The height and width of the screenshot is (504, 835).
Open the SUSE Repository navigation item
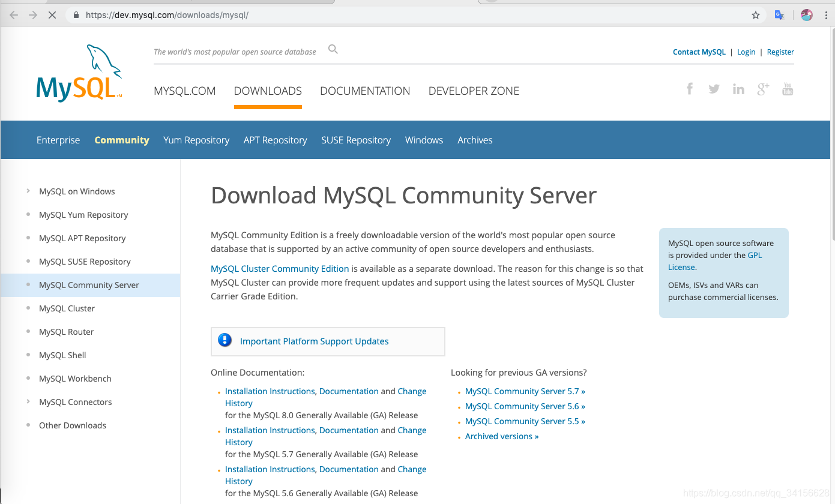coord(356,140)
